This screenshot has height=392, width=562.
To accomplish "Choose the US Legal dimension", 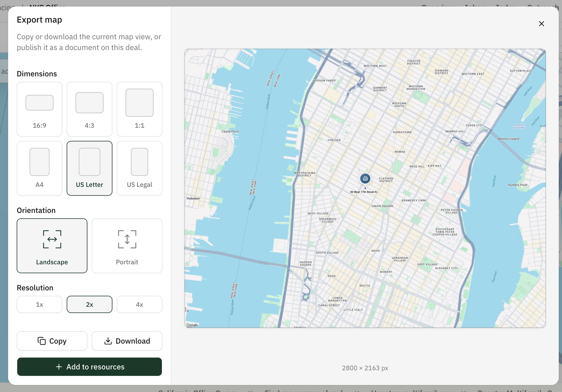I will pyautogui.click(x=139, y=168).
